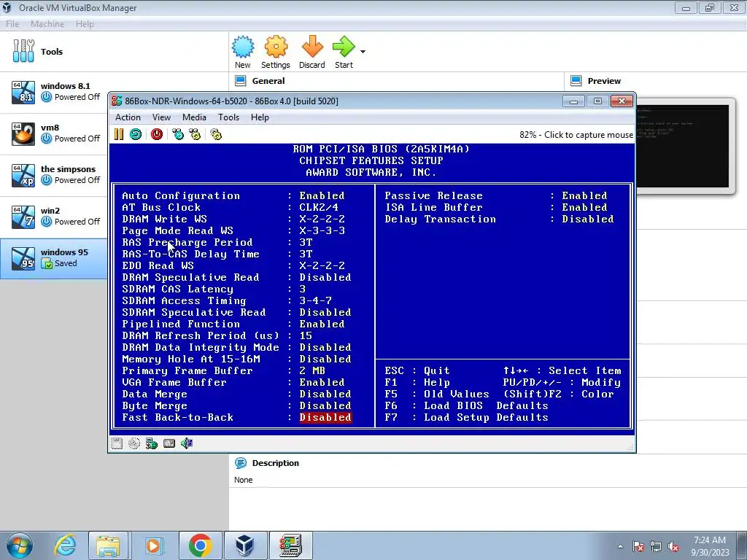
Task: Send Ctrl+Alt+Esc using the yellow keys icon
Action: point(195,134)
